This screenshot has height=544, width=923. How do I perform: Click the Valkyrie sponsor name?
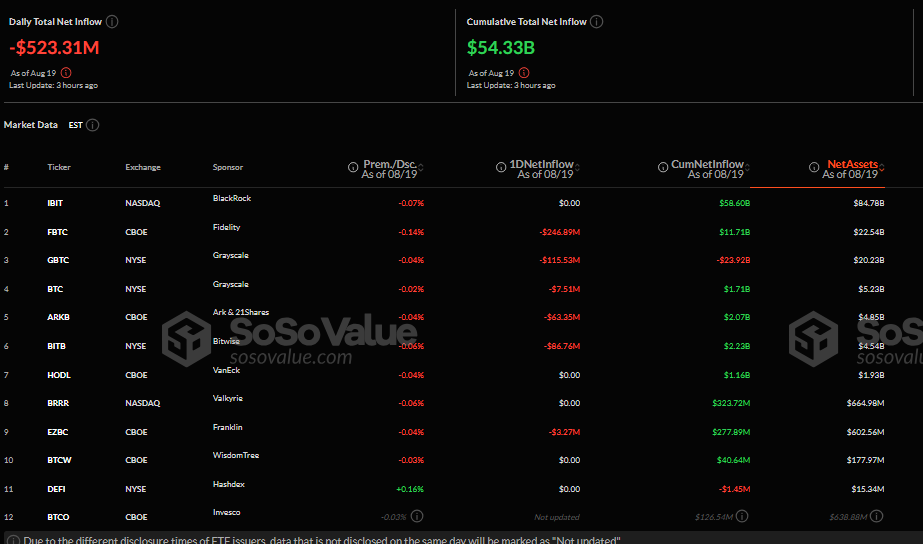[x=228, y=398]
